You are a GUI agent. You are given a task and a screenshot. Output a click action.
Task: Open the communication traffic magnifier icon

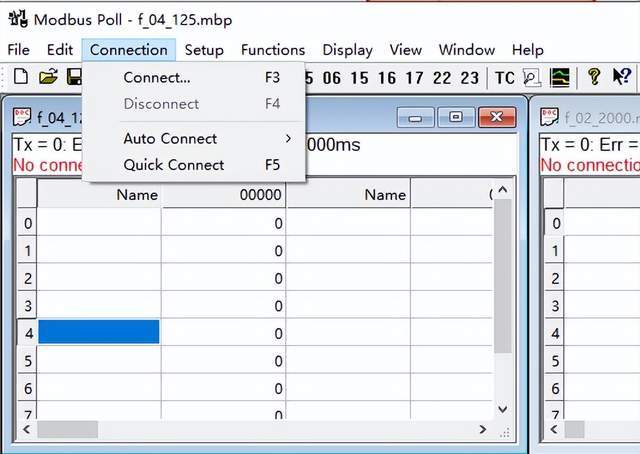[x=532, y=77]
